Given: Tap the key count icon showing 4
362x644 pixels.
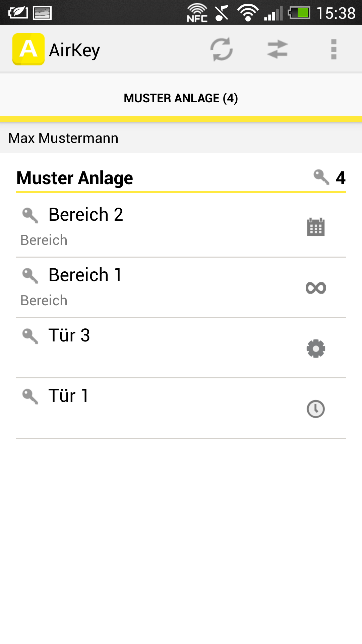Looking at the screenshot, I should coord(322,177).
